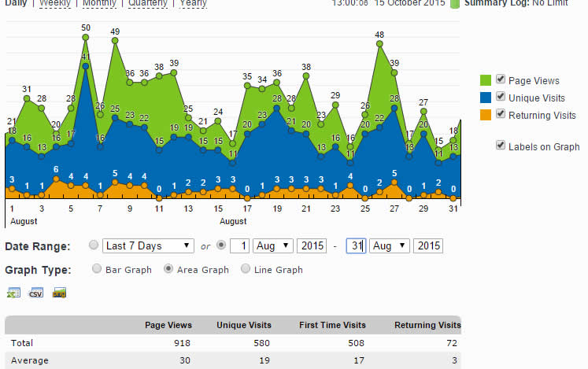
Task: Click the Summary Log: No Limit text
Action: click(516, 3)
